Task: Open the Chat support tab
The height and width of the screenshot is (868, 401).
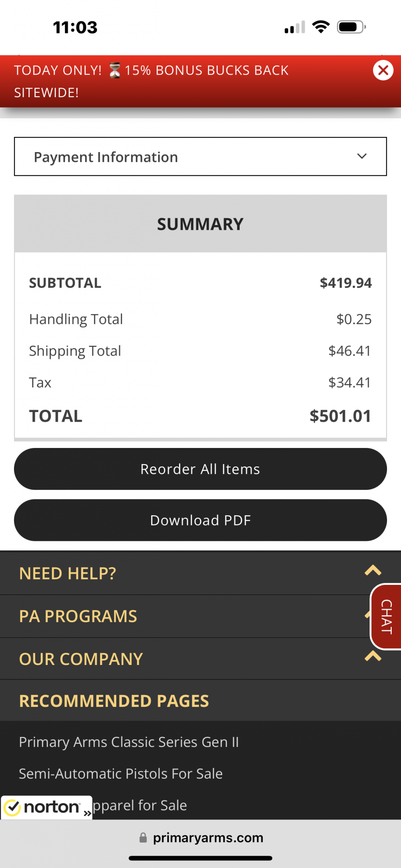Action: coord(387,617)
